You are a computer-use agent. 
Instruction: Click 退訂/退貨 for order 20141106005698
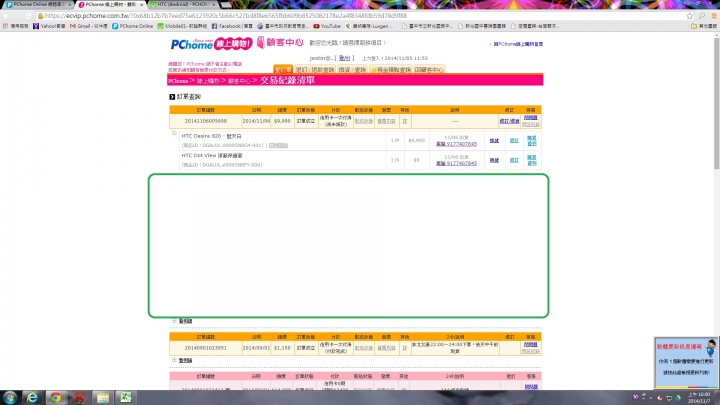pos(509,121)
